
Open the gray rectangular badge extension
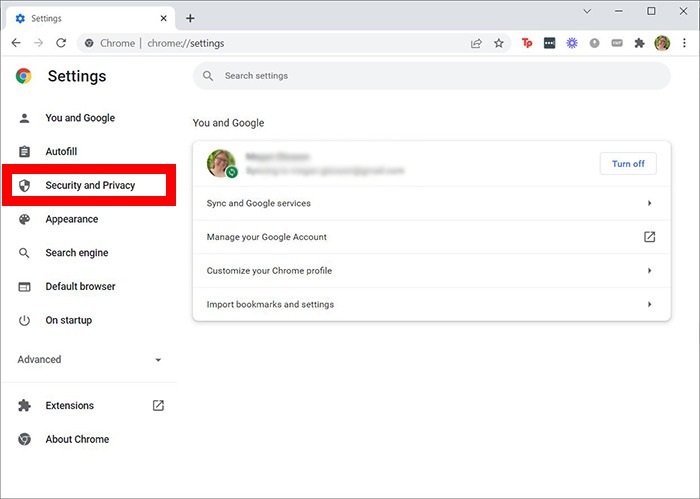click(617, 43)
